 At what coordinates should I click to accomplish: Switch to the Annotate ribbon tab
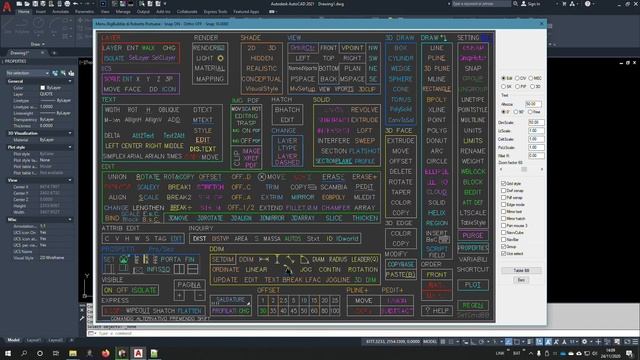[60, 12]
